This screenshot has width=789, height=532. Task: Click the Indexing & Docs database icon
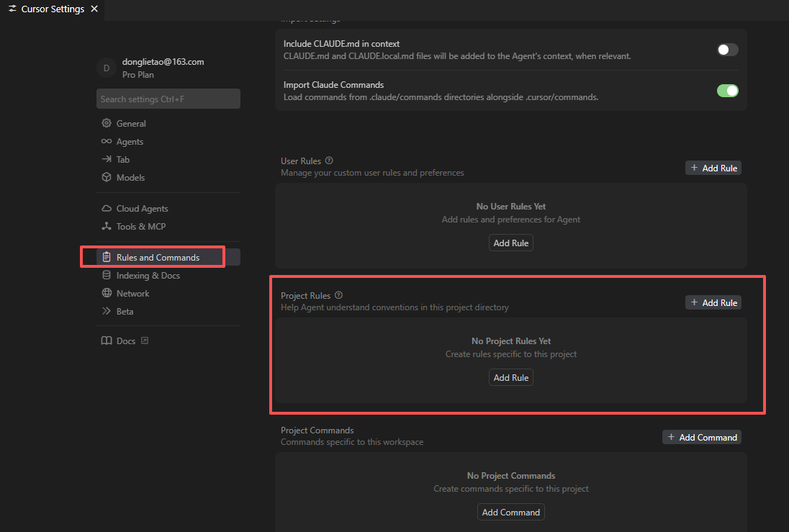click(x=107, y=276)
